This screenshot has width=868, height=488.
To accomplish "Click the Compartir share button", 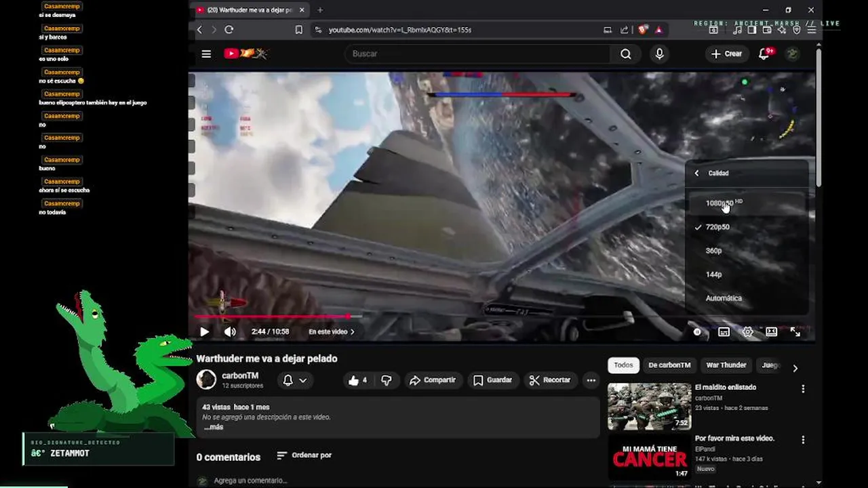I will point(433,380).
